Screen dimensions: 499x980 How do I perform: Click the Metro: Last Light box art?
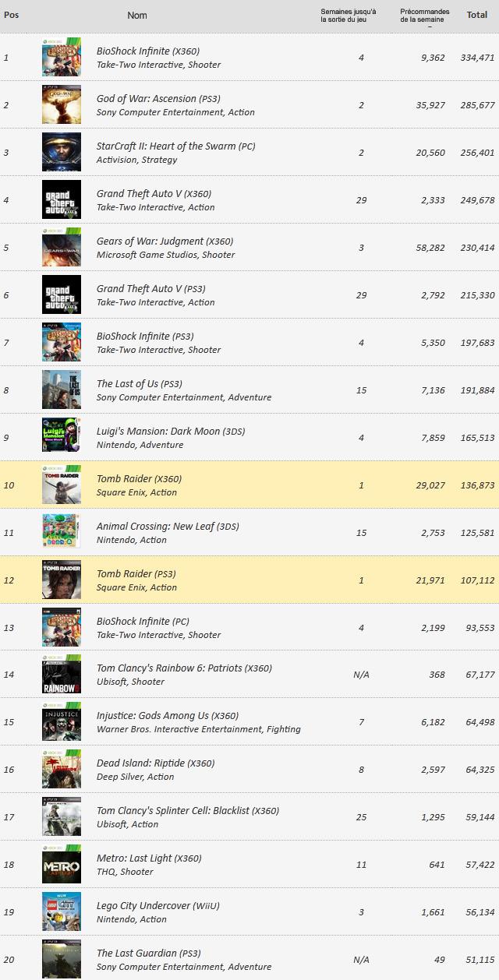tap(62, 865)
